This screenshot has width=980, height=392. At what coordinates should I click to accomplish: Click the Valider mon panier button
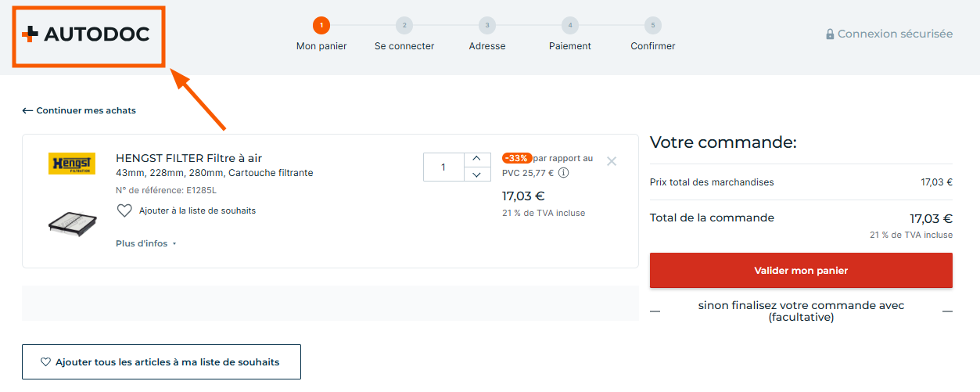coord(801,271)
